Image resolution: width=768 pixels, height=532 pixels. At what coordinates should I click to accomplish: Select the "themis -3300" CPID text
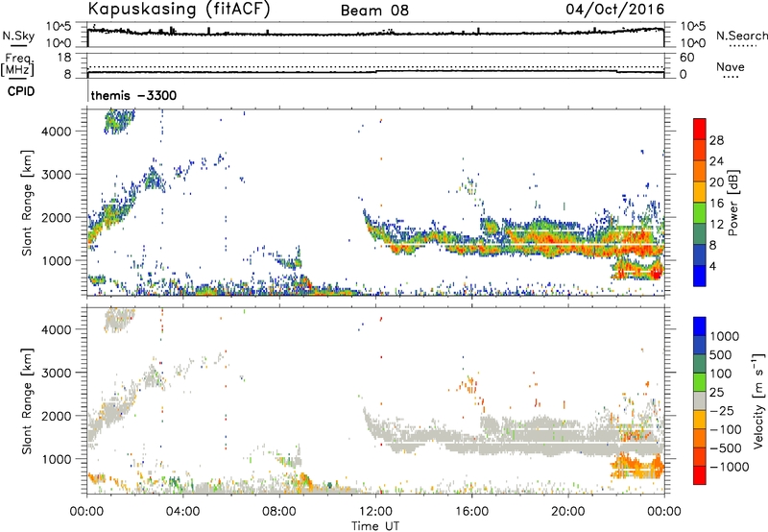(x=133, y=95)
